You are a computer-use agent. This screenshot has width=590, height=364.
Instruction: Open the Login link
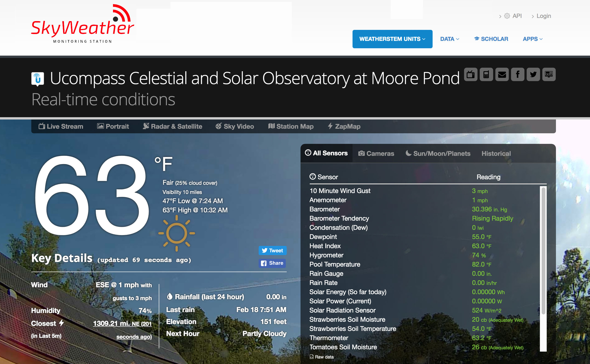pyautogui.click(x=544, y=16)
